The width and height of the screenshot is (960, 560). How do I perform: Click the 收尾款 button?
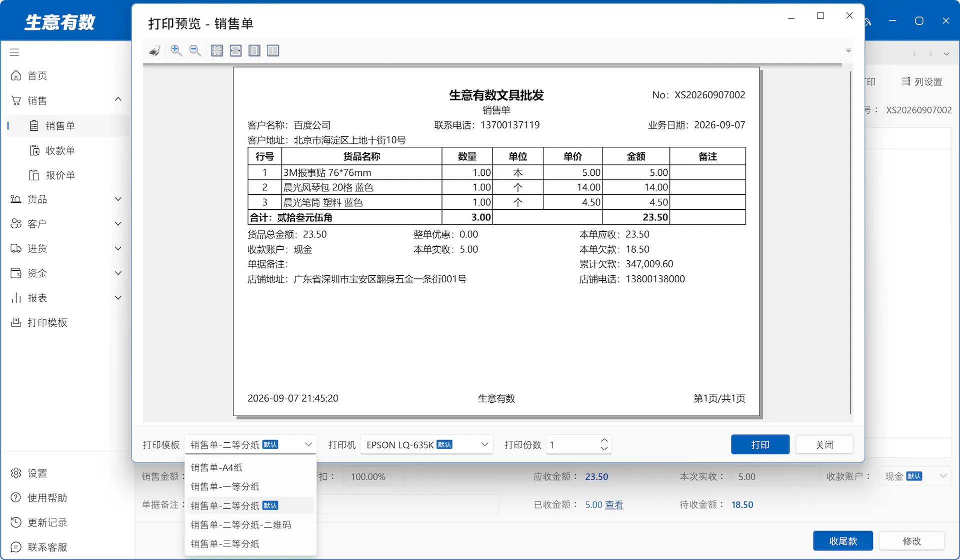[843, 541]
